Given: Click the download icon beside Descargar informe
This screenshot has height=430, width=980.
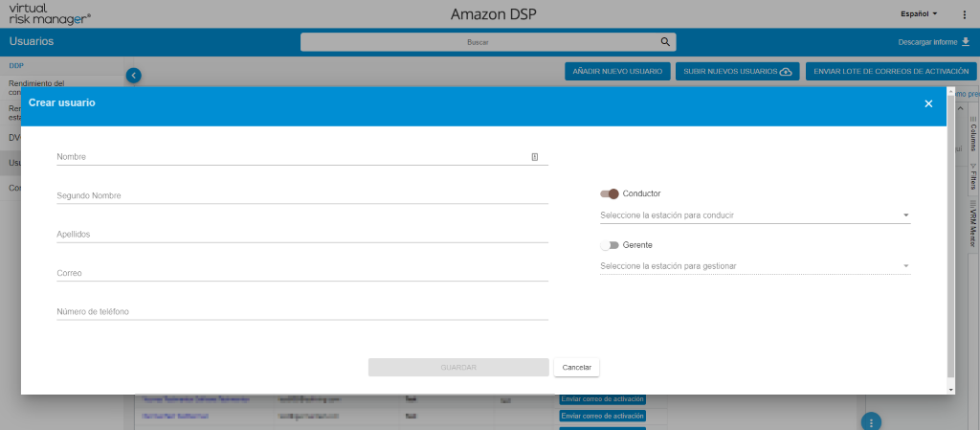Looking at the screenshot, I should coord(965,42).
